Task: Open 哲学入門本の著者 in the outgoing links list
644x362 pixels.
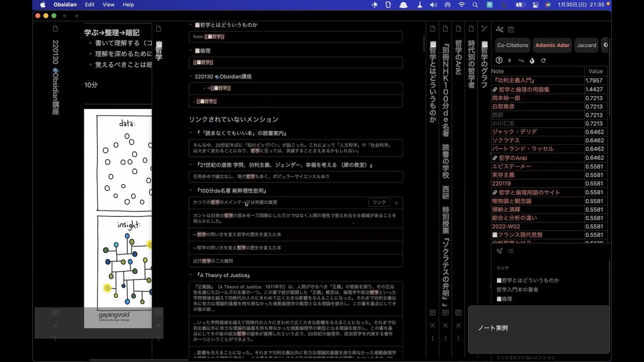Action: tap(517, 290)
